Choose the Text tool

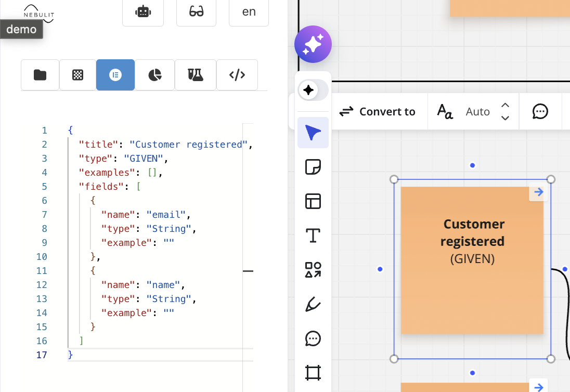point(313,236)
